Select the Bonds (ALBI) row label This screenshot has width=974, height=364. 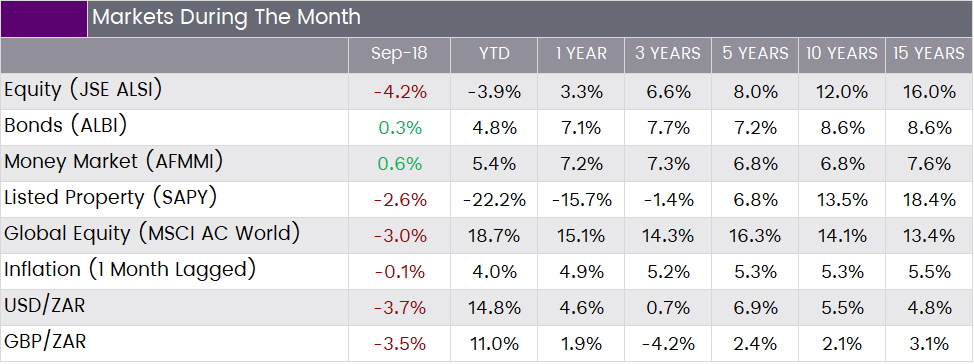pyautogui.click(x=65, y=126)
